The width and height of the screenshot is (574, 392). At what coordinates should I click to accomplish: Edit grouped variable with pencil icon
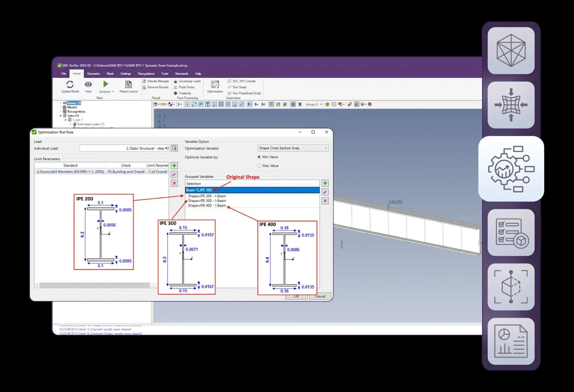(325, 192)
